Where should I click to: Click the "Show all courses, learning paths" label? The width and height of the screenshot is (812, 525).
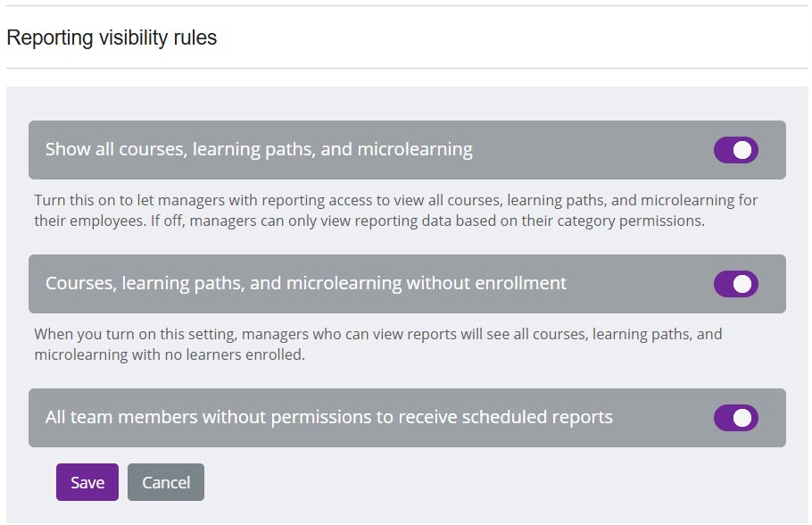coord(259,149)
